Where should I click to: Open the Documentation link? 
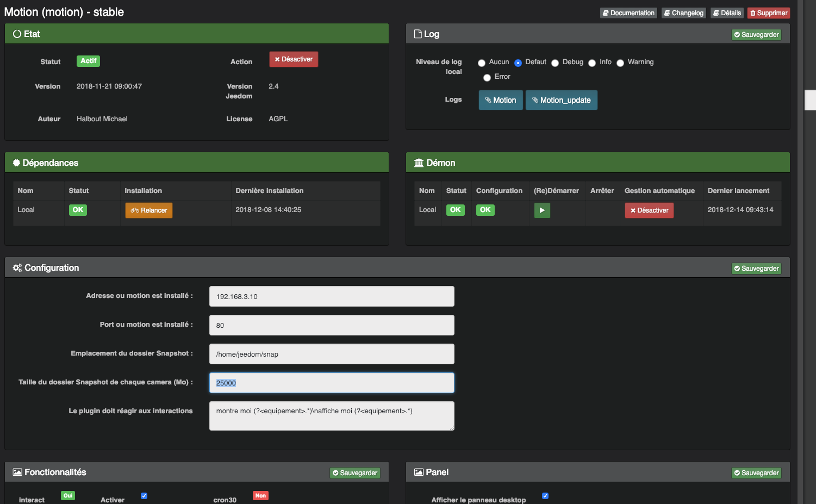pyautogui.click(x=628, y=13)
